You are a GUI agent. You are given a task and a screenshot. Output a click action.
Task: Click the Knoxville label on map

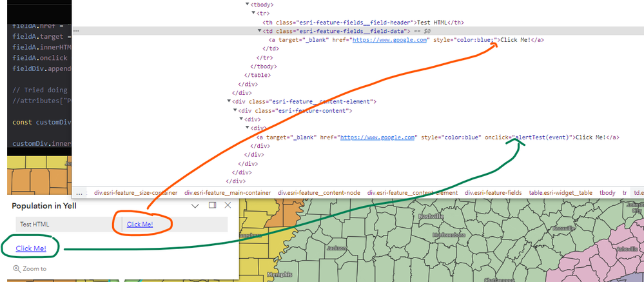pos(565,228)
